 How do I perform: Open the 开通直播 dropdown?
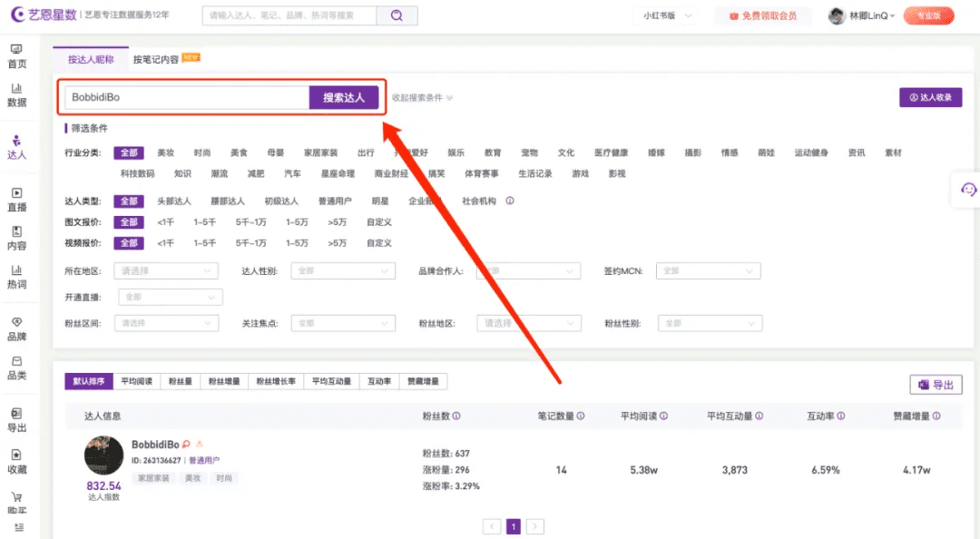170,297
